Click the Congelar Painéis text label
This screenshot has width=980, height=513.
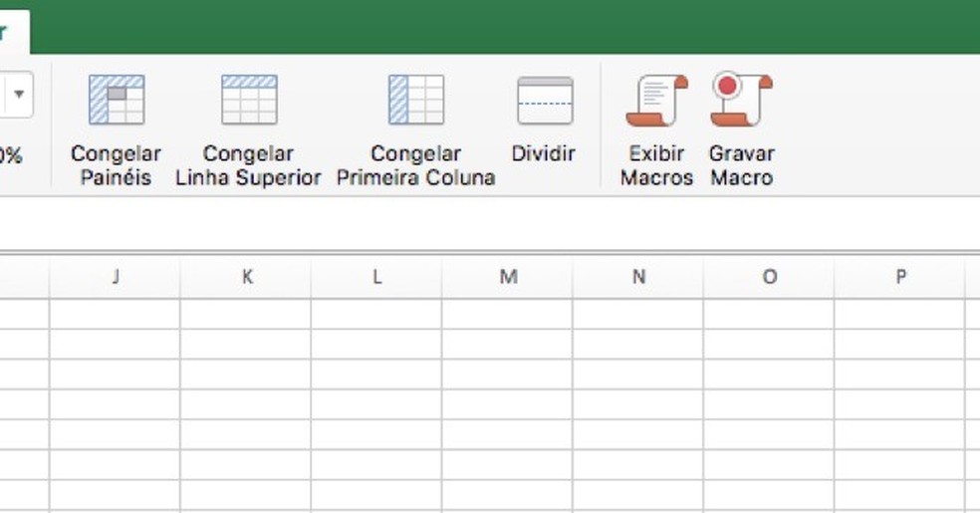coord(116,166)
